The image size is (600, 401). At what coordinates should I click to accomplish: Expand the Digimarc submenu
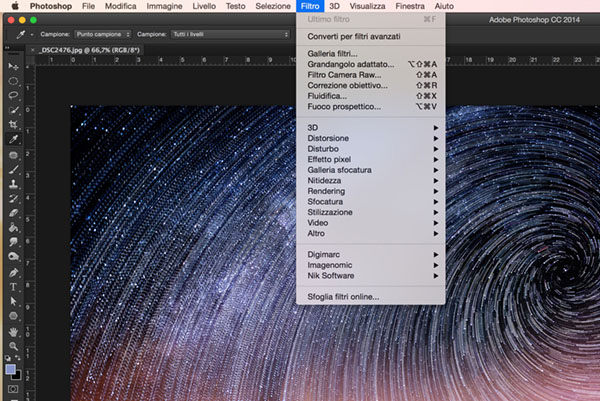click(371, 254)
